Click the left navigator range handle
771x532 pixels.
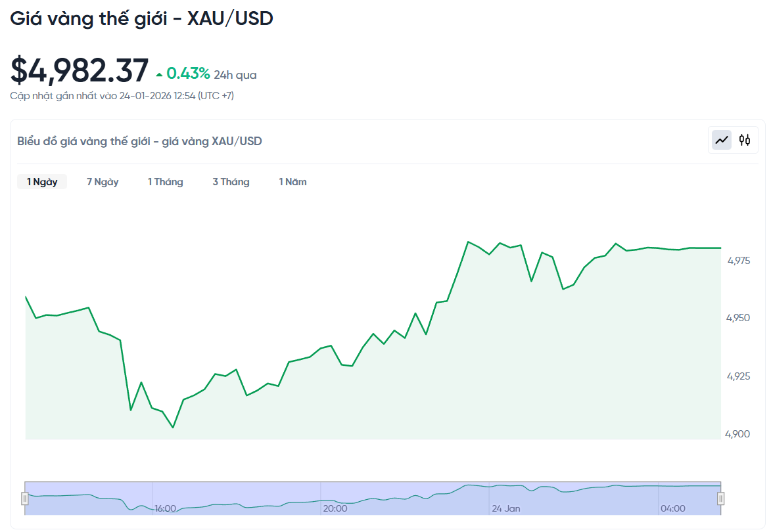tap(25, 499)
